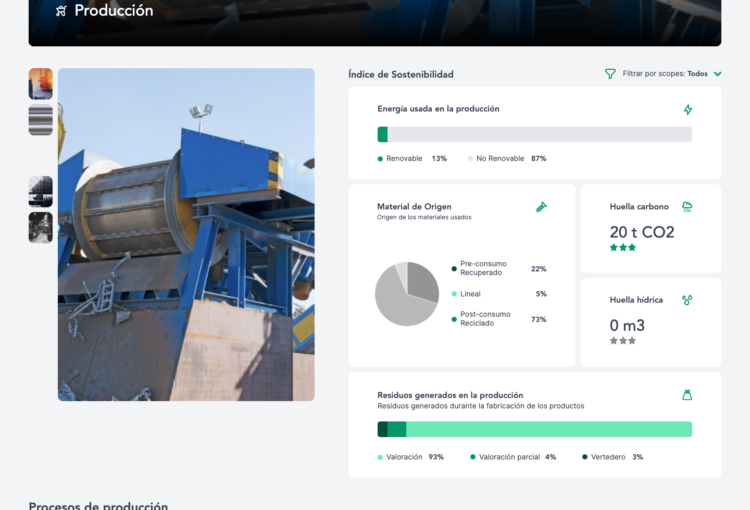Image resolution: width=750 pixels, height=510 pixels.
Task: Click the Renovable legend dot
Action: point(380,159)
